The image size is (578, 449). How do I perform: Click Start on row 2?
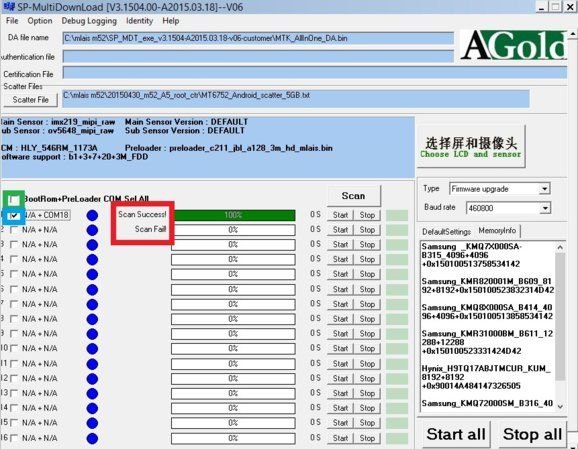(x=340, y=230)
